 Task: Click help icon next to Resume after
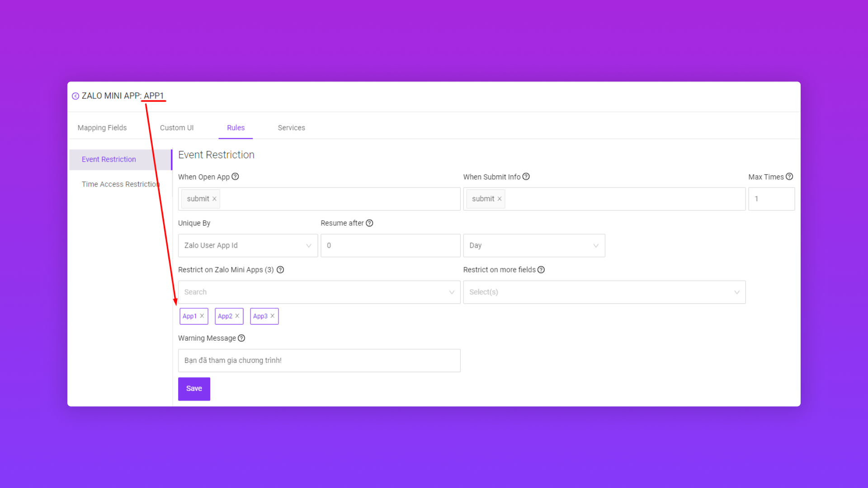369,223
